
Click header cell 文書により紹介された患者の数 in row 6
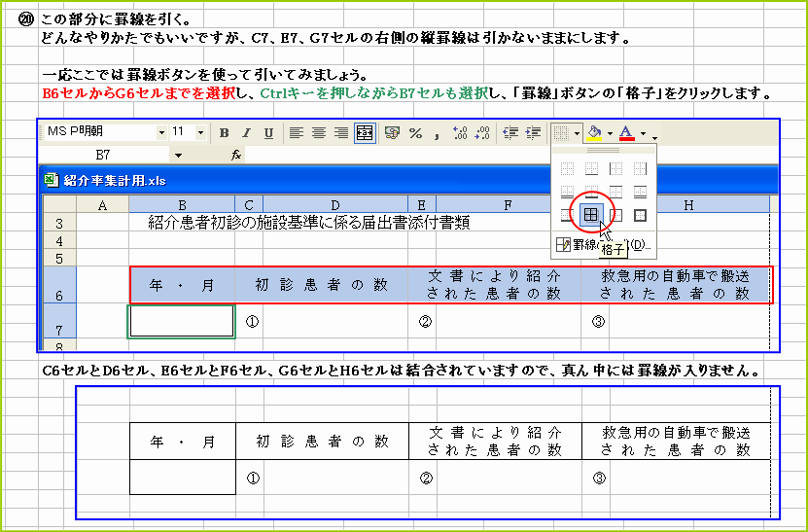pos(495,285)
